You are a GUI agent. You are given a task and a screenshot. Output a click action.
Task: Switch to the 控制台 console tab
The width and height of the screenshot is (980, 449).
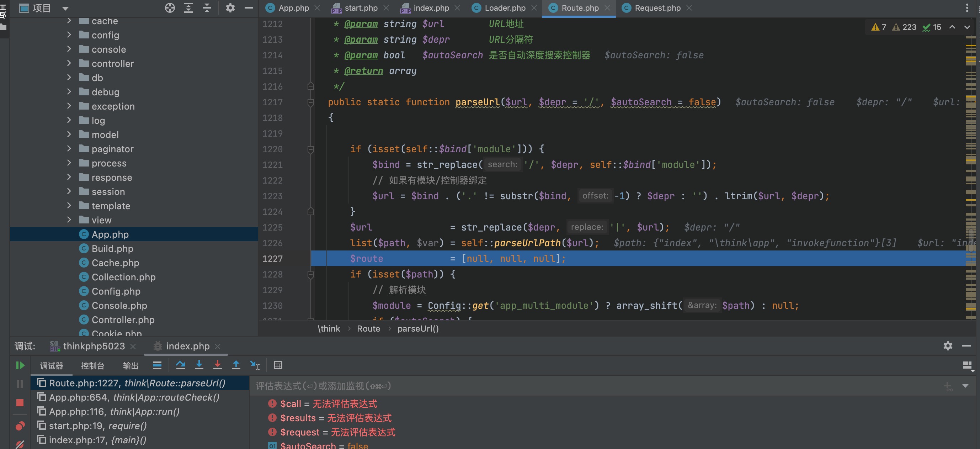(92, 366)
